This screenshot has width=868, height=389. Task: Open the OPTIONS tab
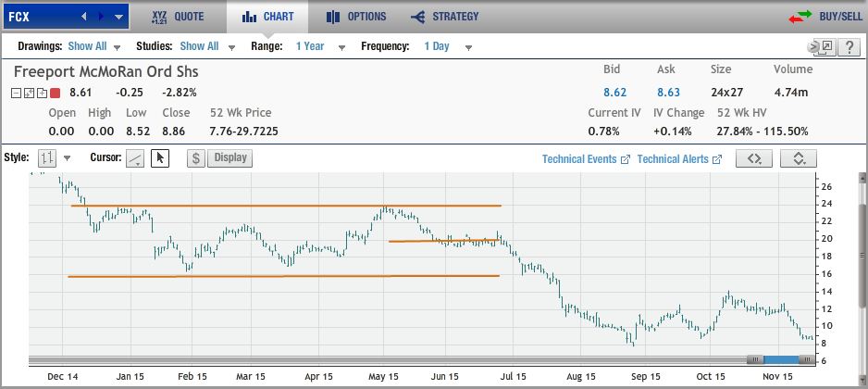(x=356, y=17)
